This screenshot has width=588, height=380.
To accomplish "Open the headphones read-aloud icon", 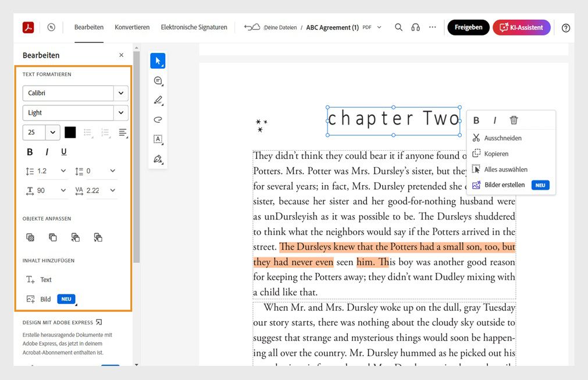I will pyautogui.click(x=415, y=27).
